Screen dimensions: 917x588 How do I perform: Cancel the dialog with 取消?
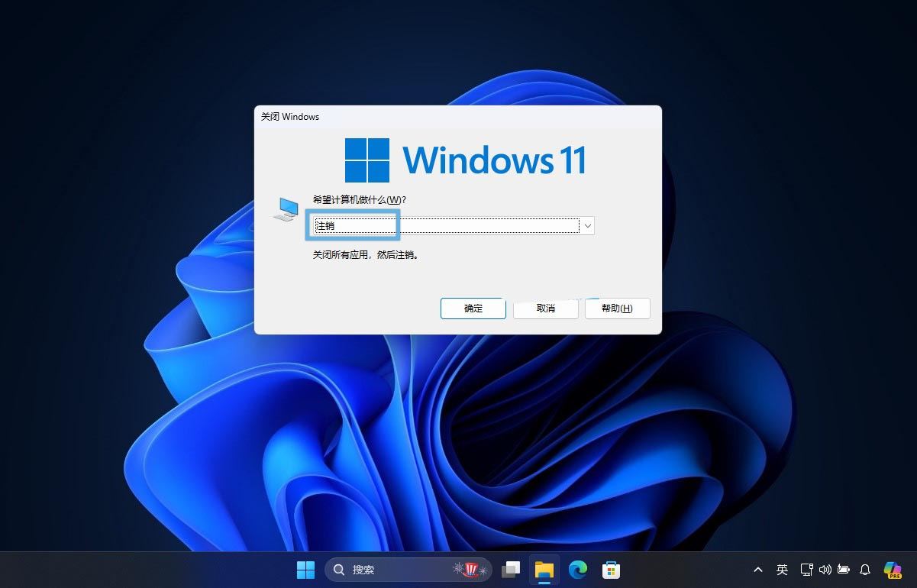[546, 309]
